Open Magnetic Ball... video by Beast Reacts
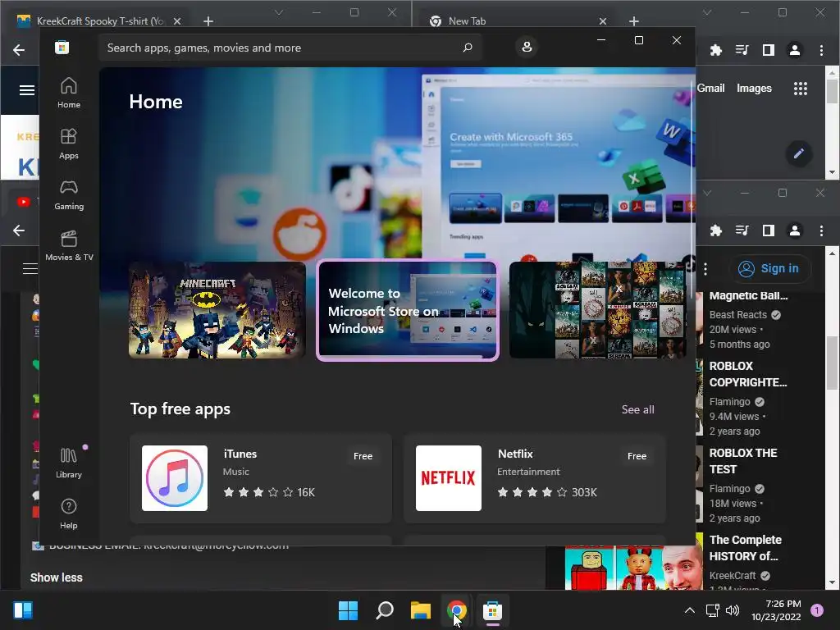The height and width of the screenshot is (630, 840). click(x=748, y=295)
